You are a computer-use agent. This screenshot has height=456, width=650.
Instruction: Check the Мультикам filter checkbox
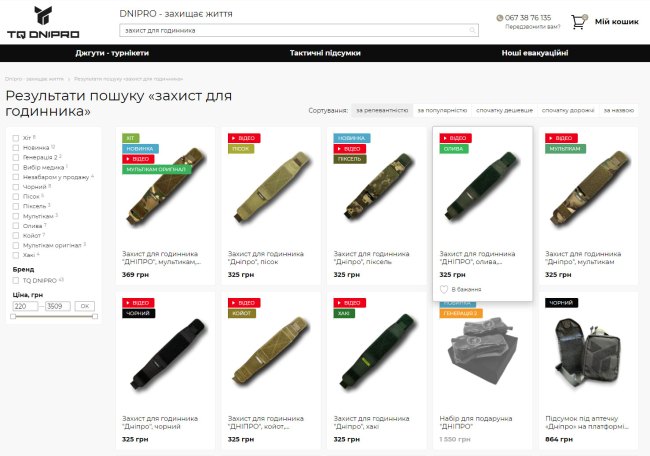[16, 216]
